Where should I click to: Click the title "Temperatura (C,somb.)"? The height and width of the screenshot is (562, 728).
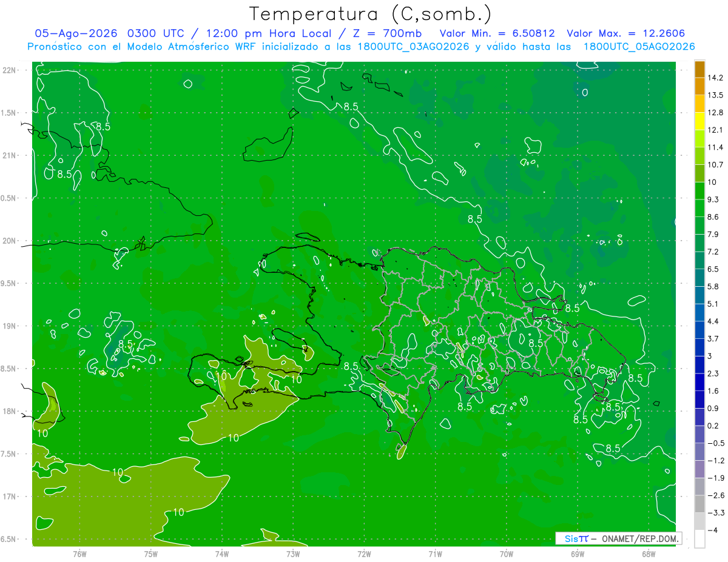coord(371,14)
